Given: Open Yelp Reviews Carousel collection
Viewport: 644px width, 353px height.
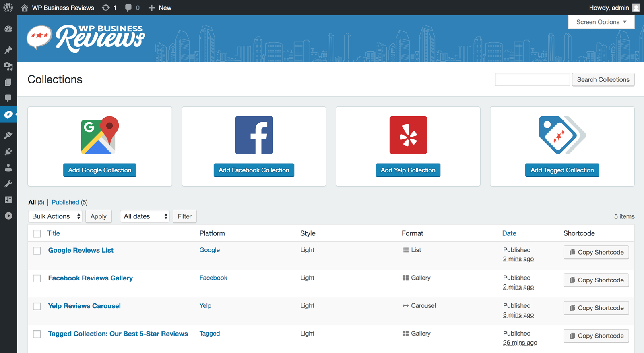Looking at the screenshot, I should [85, 306].
